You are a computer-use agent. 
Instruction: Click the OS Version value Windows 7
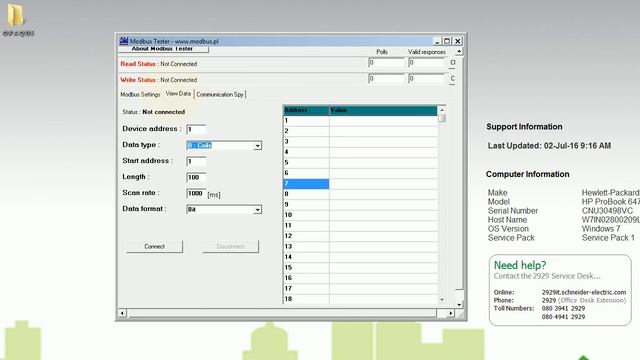[601, 229]
